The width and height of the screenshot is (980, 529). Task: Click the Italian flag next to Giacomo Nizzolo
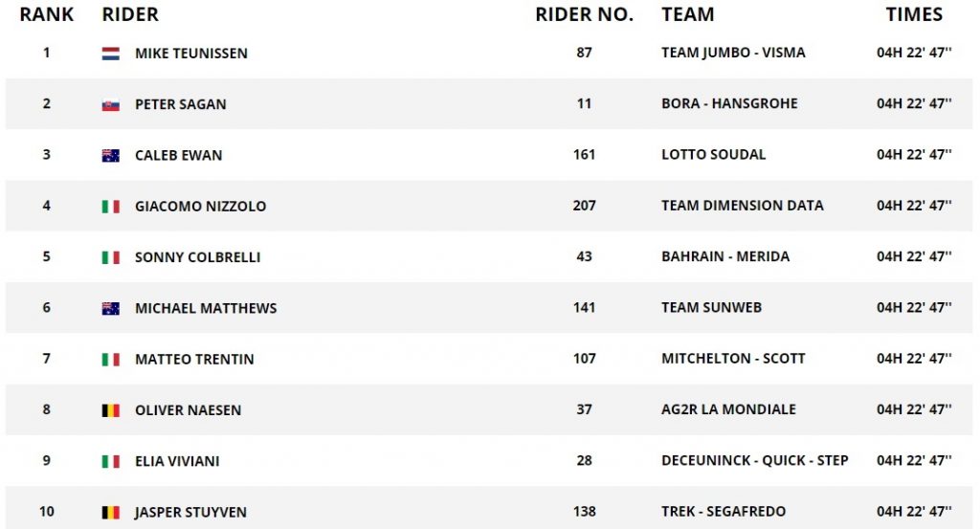click(111, 207)
